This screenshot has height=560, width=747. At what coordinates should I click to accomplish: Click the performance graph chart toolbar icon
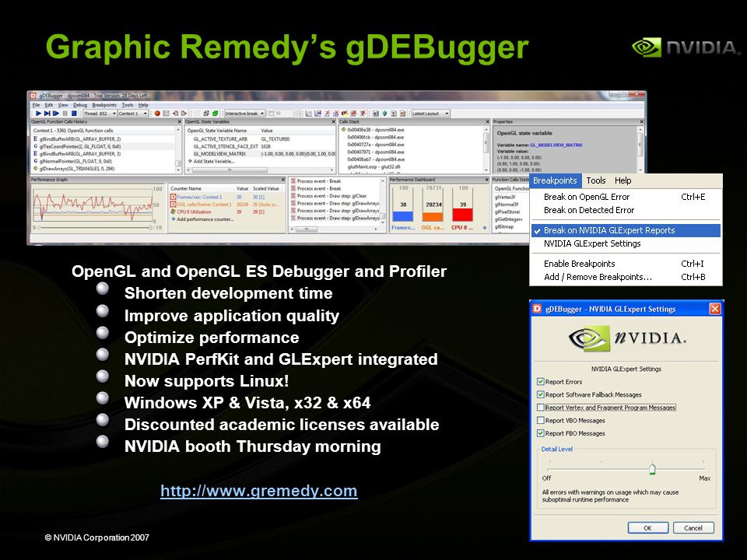coord(309,114)
